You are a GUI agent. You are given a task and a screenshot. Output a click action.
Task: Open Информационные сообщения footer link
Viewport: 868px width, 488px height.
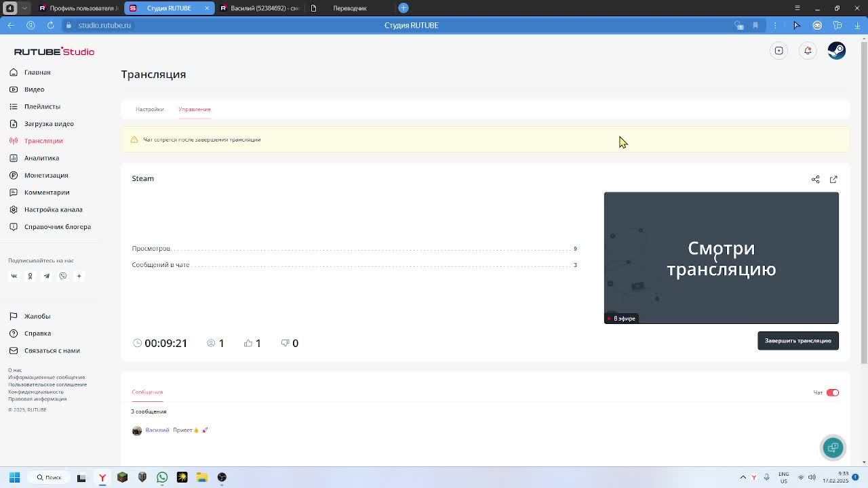[x=47, y=378]
